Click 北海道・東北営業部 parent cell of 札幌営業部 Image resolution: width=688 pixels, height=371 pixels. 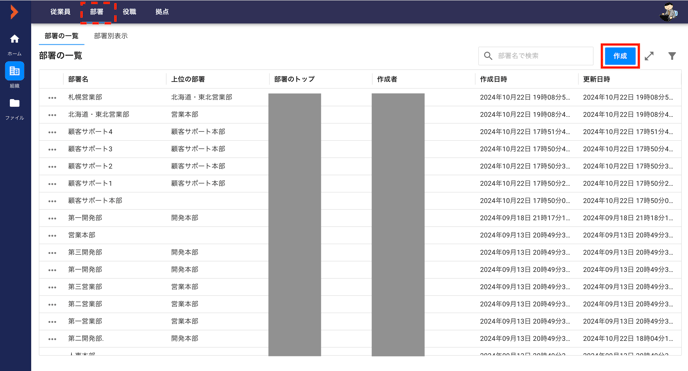(202, 97)
